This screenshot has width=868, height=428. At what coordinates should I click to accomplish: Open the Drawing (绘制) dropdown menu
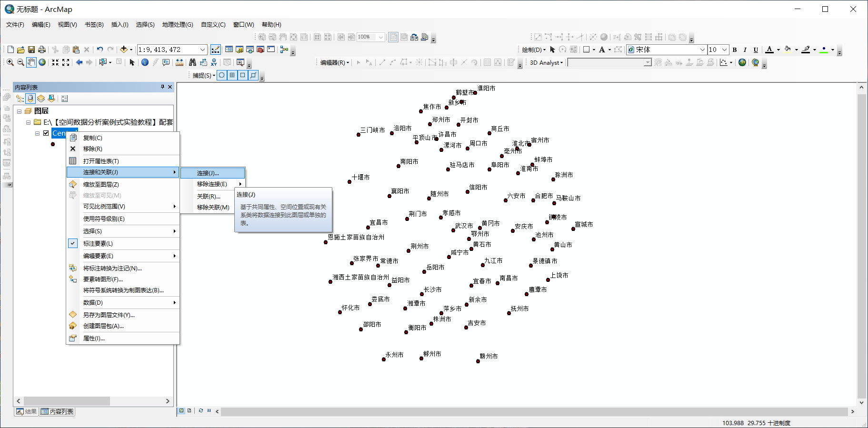click(x=534, y=50)
